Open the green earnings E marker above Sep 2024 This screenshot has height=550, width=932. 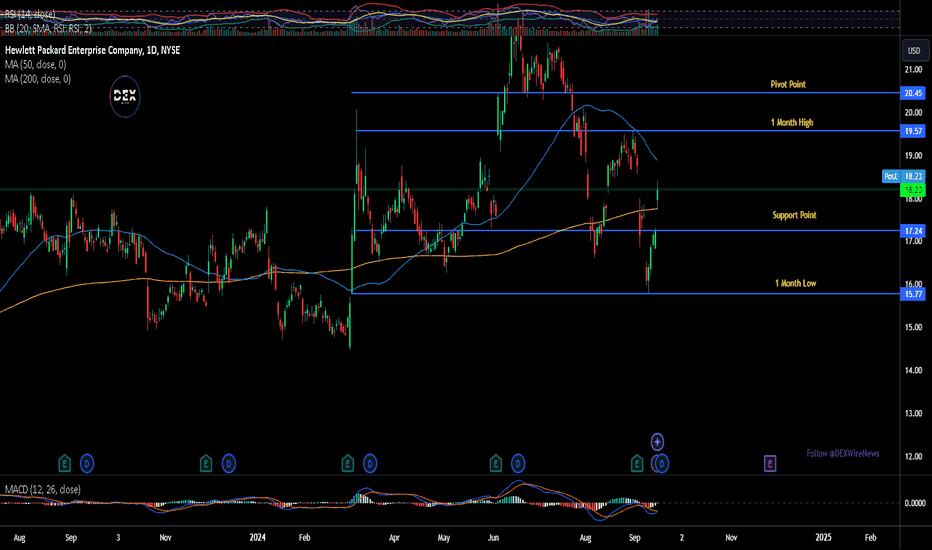(x=637, y=463)
